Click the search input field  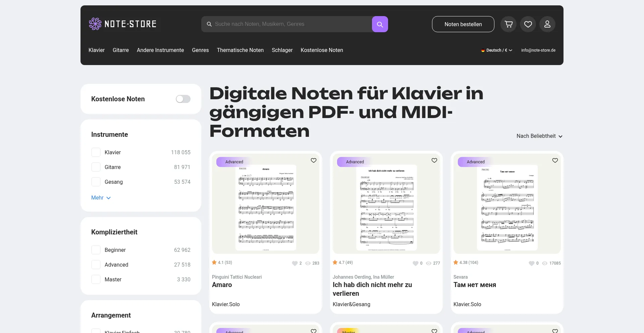pyautogui.click(x=288, y=24)
